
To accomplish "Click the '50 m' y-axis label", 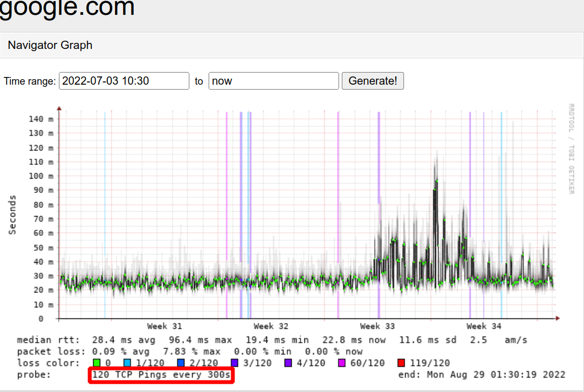I will [43, 248].
